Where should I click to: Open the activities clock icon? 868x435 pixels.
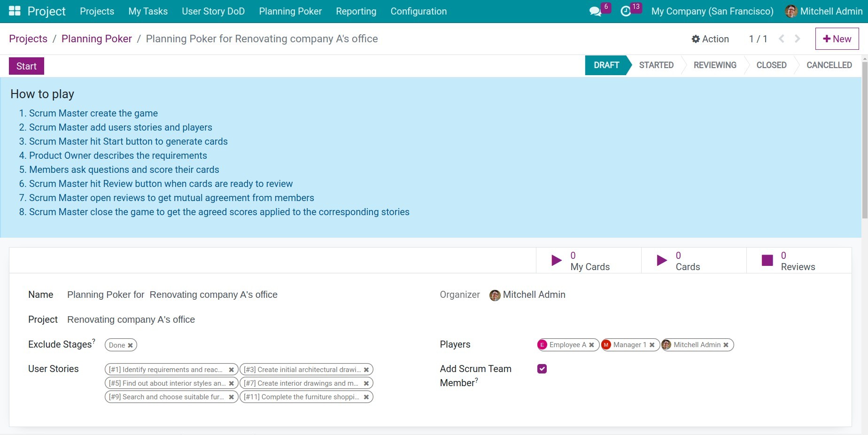[626, 11]
